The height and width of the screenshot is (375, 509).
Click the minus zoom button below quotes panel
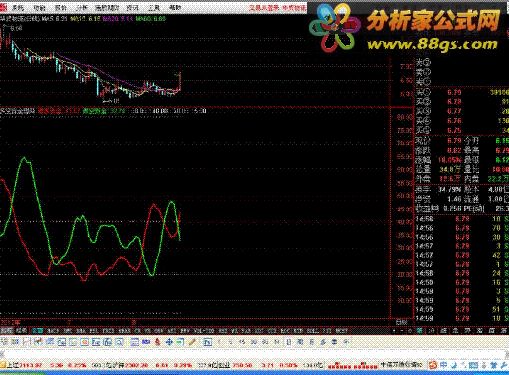point(402,331)
